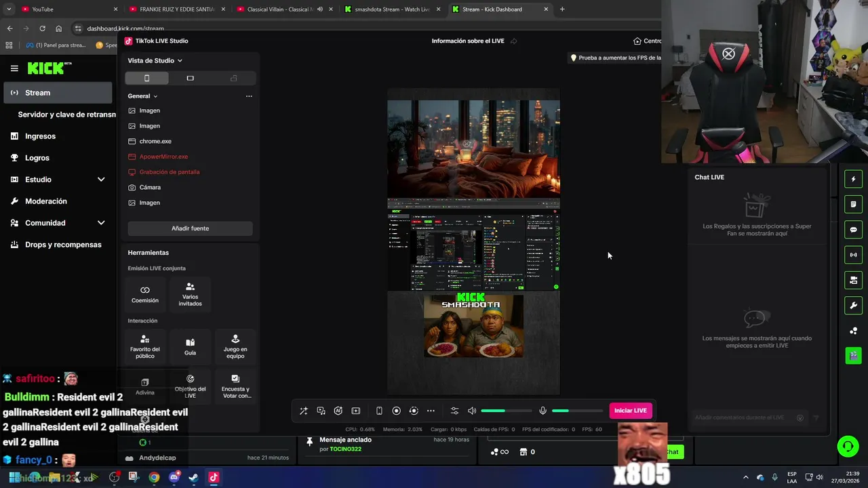Mute the speaker audio output
This screenshot has width=868, height=488.
click(472, 411)
